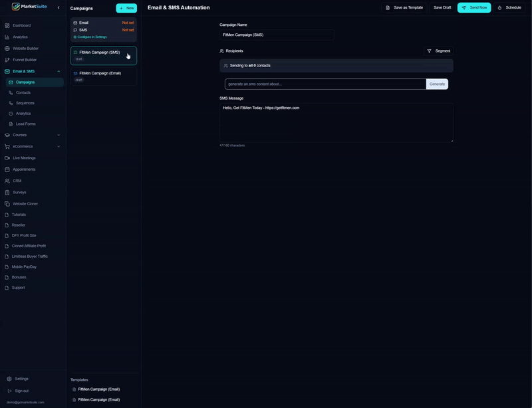Expand the eCommerce submenu
The image size is (532, 408).
[x=59, y=146]
